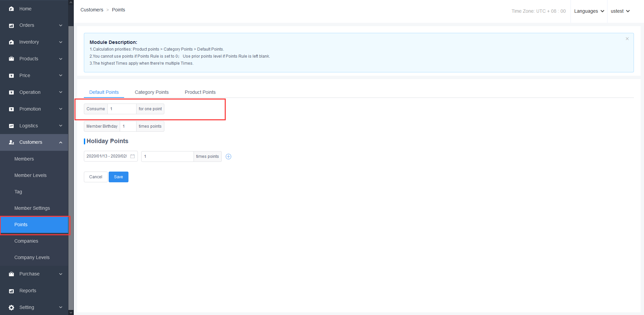Open the holiday date range calendar icon

click(132, 156)
